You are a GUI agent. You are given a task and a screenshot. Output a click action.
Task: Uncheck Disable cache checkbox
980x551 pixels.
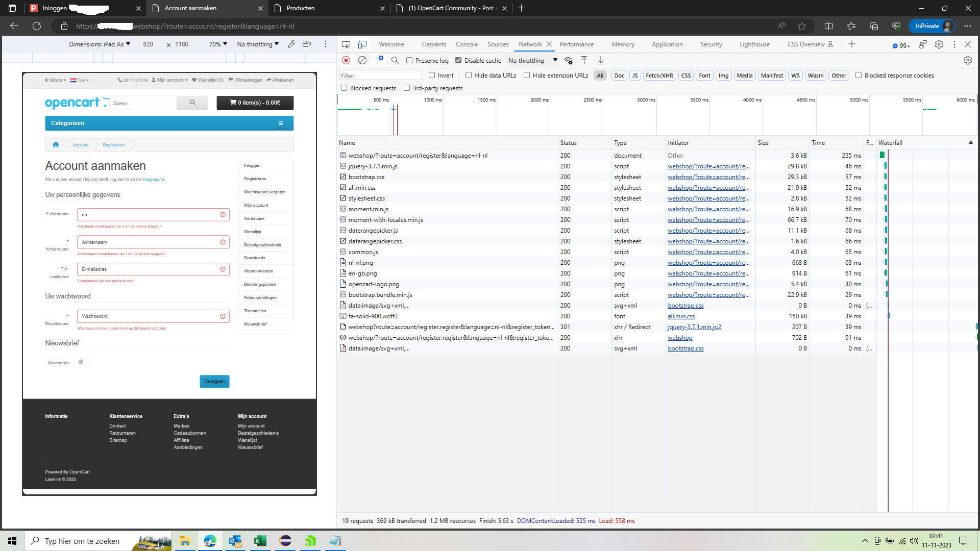[x=458, y=60]
